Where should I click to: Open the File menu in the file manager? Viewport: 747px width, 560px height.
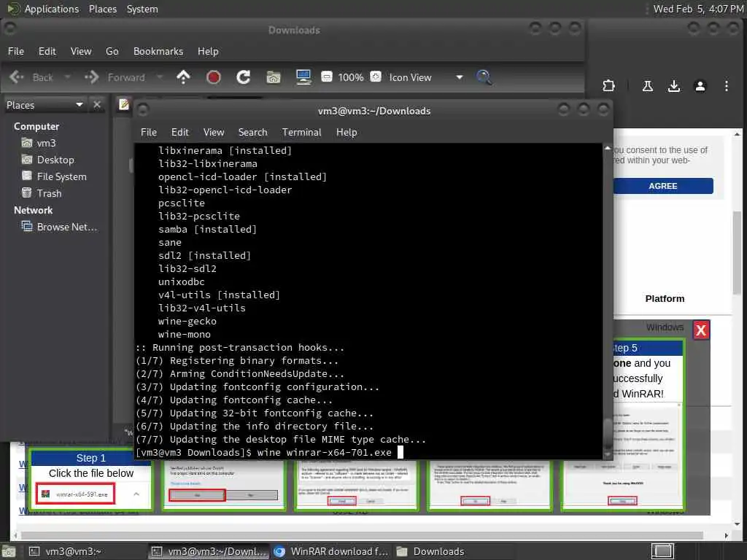(16, 52)
